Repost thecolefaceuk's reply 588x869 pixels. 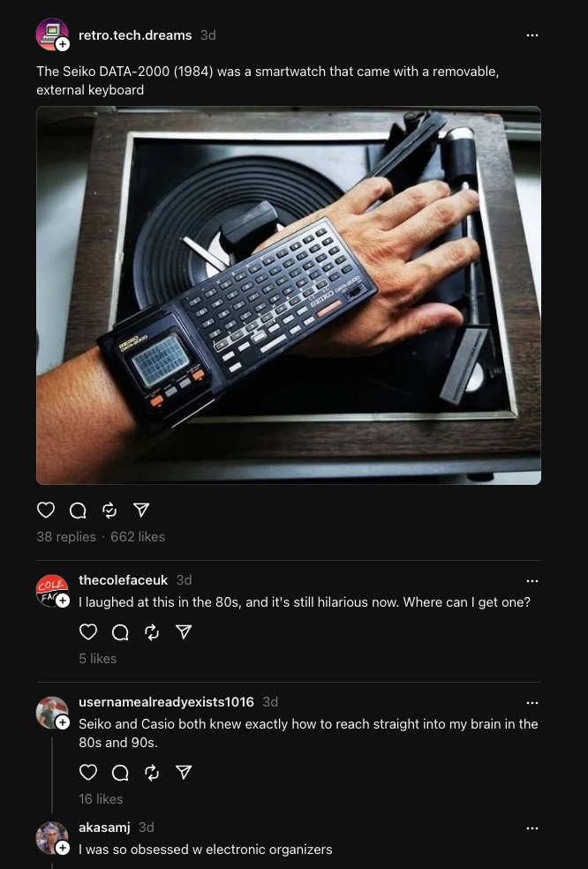[x=152, y=631]
